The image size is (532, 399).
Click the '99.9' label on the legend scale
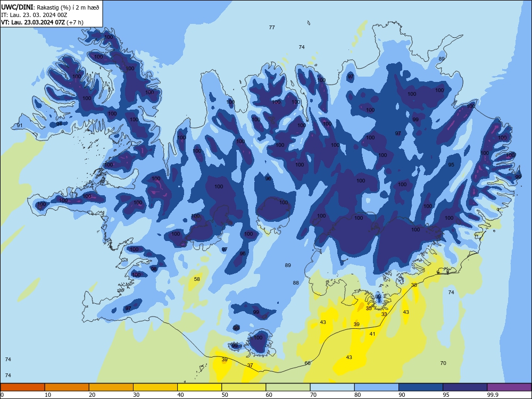click(493, 395)
